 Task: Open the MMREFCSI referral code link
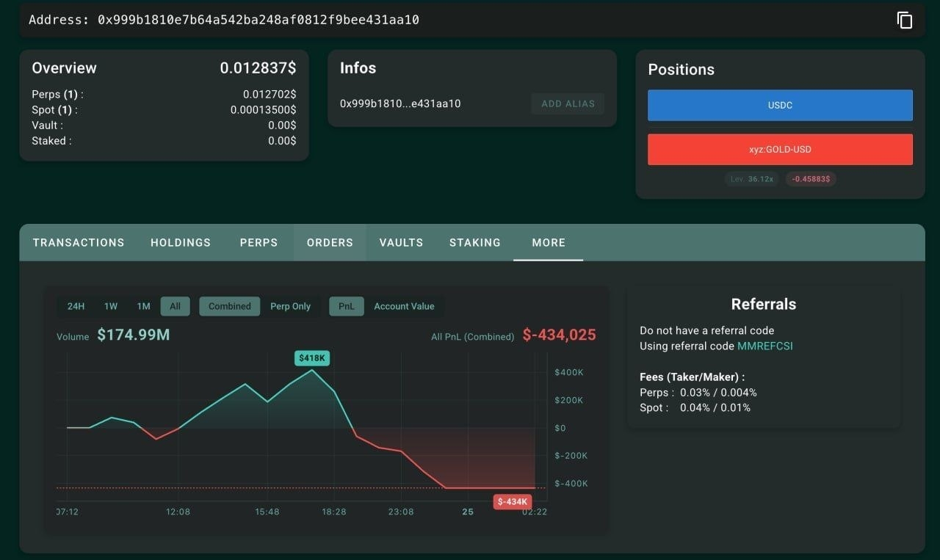coord(765,346)
